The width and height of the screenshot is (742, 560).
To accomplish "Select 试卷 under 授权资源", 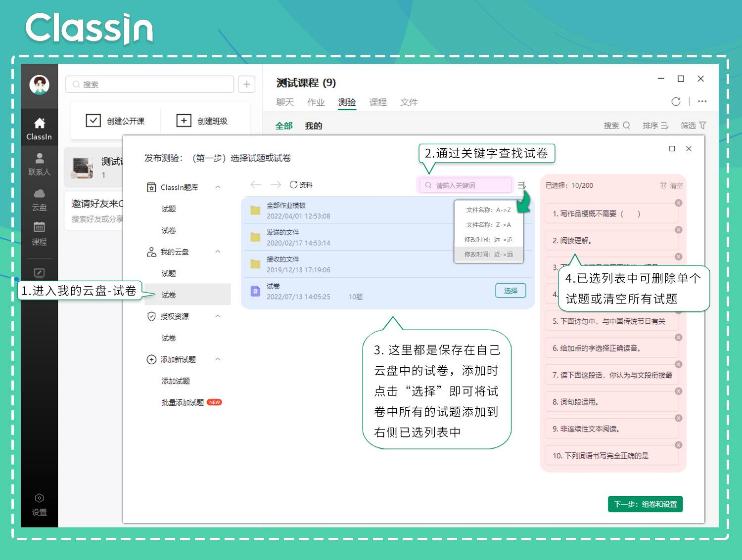I will [x=169, y=338].
